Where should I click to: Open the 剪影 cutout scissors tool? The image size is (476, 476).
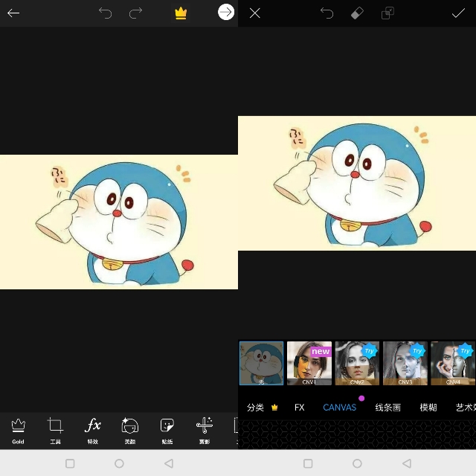(205, 431)
